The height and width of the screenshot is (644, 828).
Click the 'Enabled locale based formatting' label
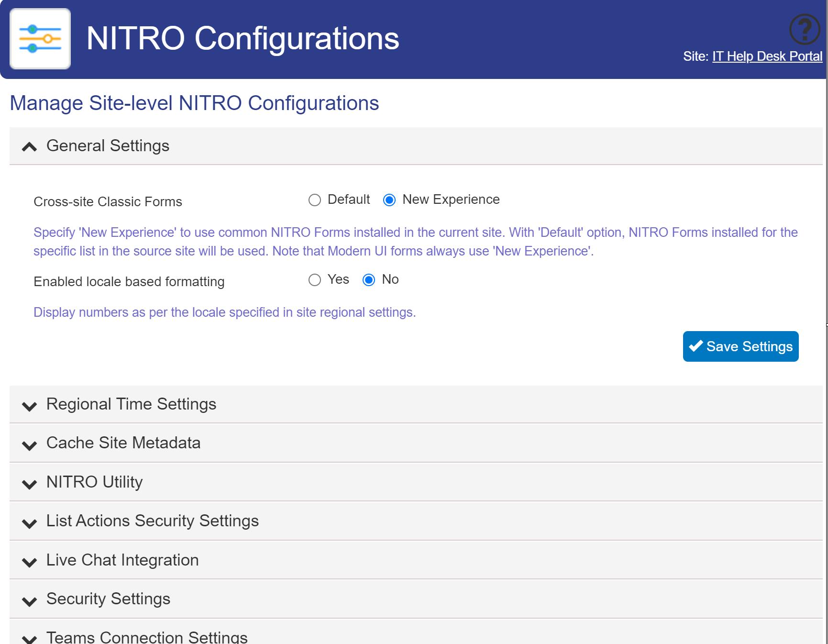tap(129, 282)
